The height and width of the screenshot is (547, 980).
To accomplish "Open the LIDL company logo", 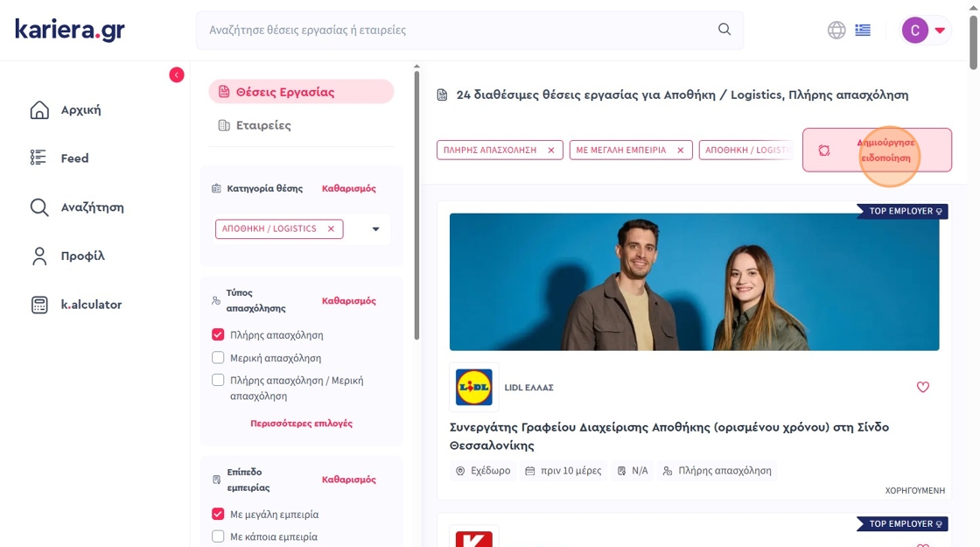I will (x=473, y=387).
